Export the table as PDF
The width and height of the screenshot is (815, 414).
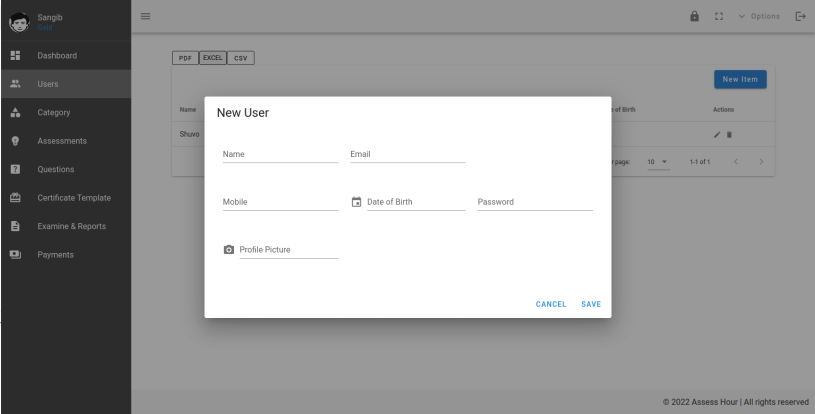click(185, 57)
